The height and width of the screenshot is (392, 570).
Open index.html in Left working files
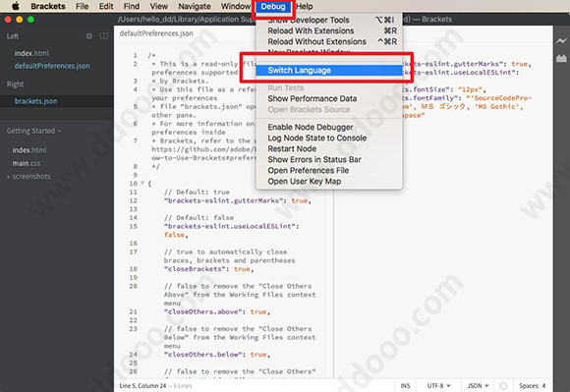tap(31, 53)
